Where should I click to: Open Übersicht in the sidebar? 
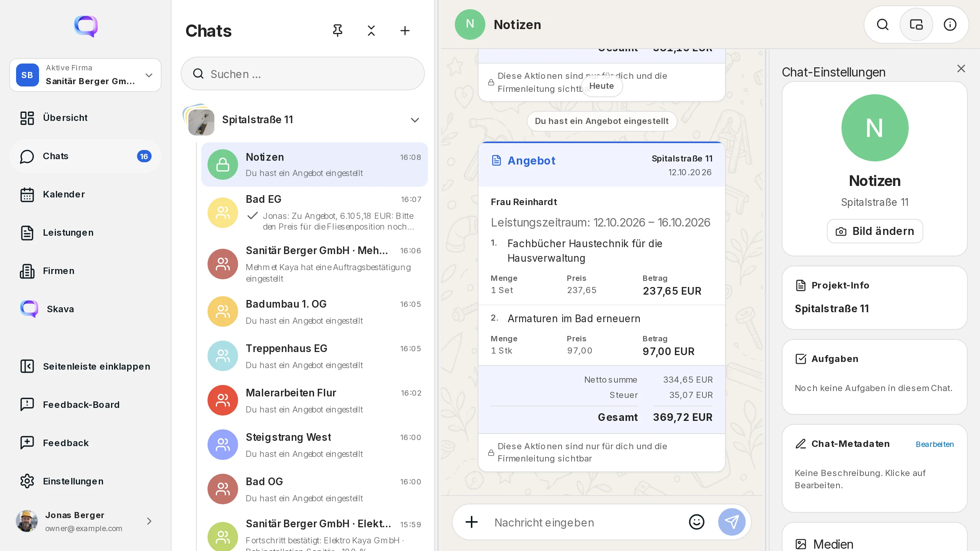click(85, 118)
